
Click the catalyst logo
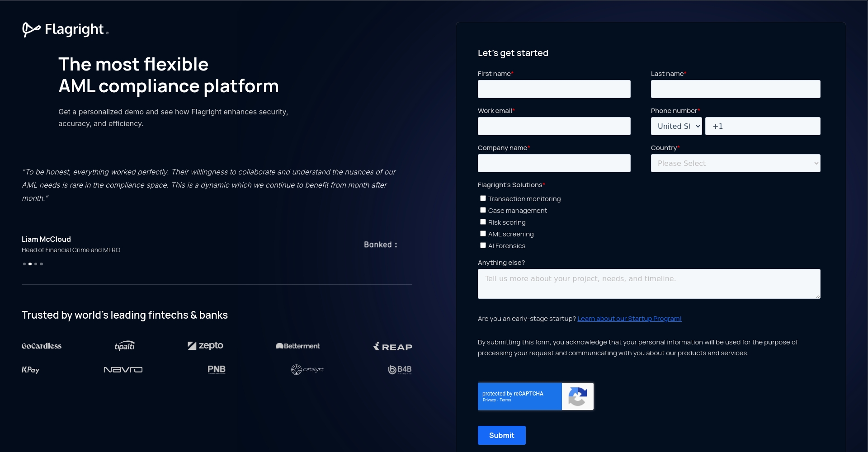pos(307,370)
